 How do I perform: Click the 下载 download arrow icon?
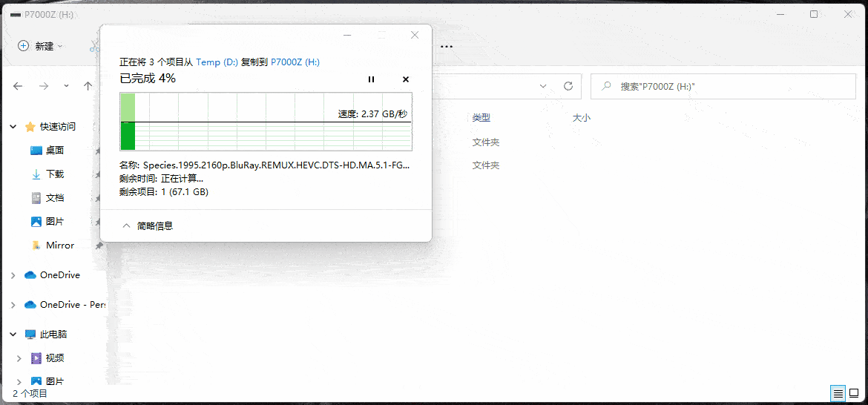click(x=36, y=174)
